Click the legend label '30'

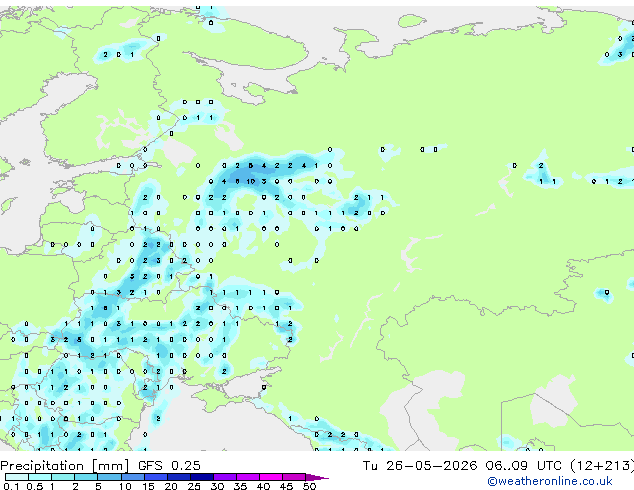(x=217, y=486)
